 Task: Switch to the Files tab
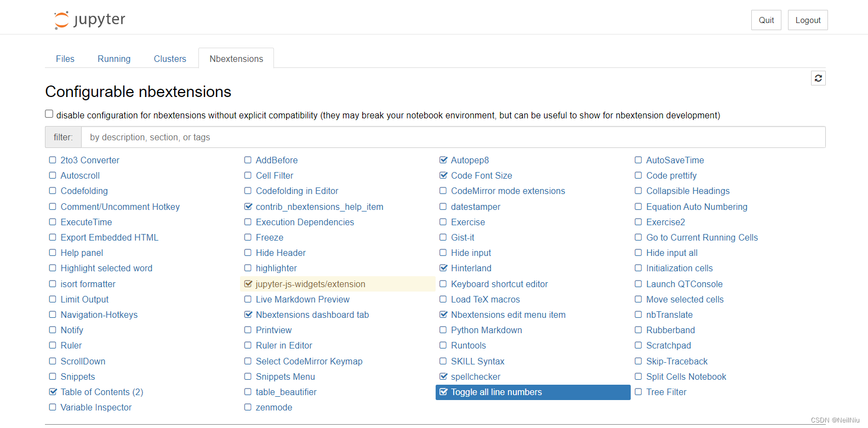tap(65, 59)
